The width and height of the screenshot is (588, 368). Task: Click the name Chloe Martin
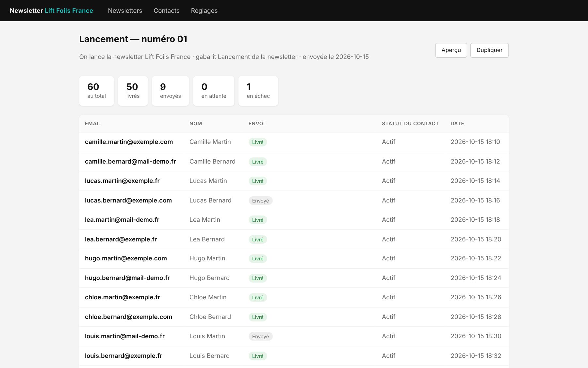[208, 297]
